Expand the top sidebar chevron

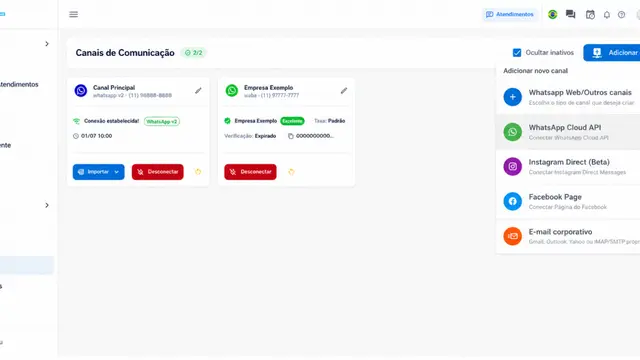tap(47, 44)
